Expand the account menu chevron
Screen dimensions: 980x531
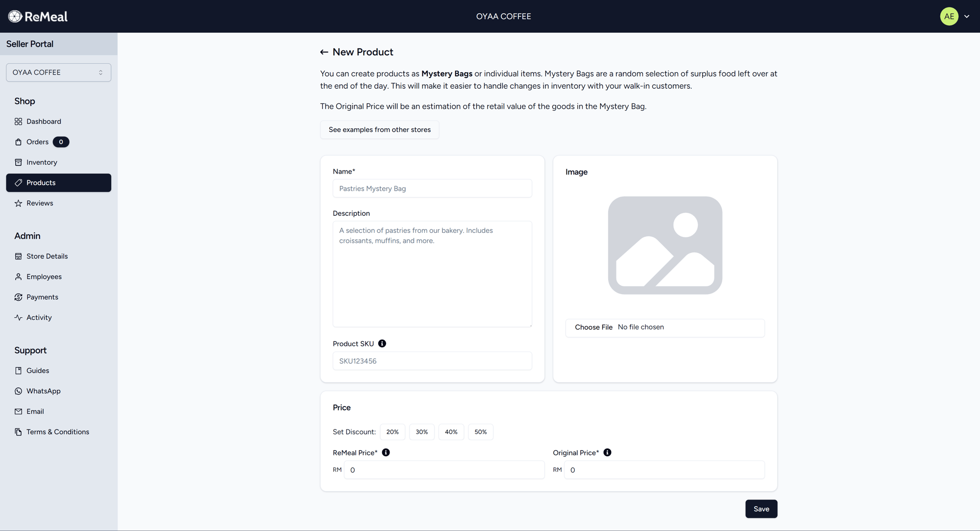967,16
